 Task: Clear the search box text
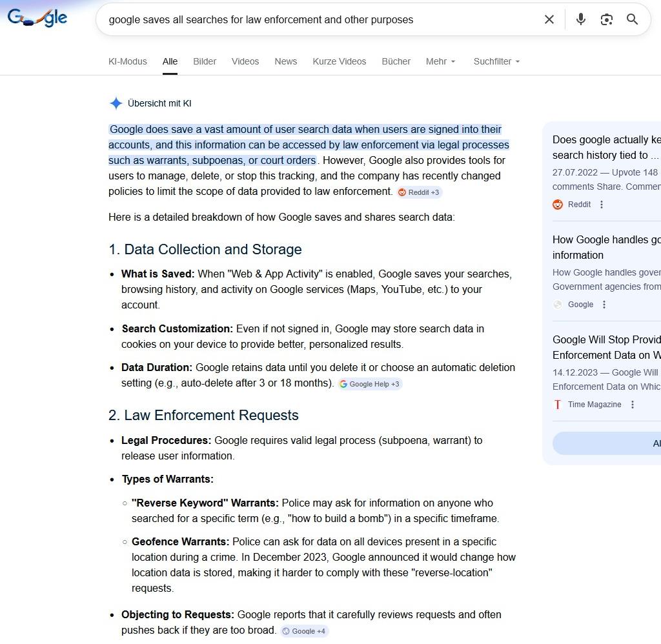549,19
